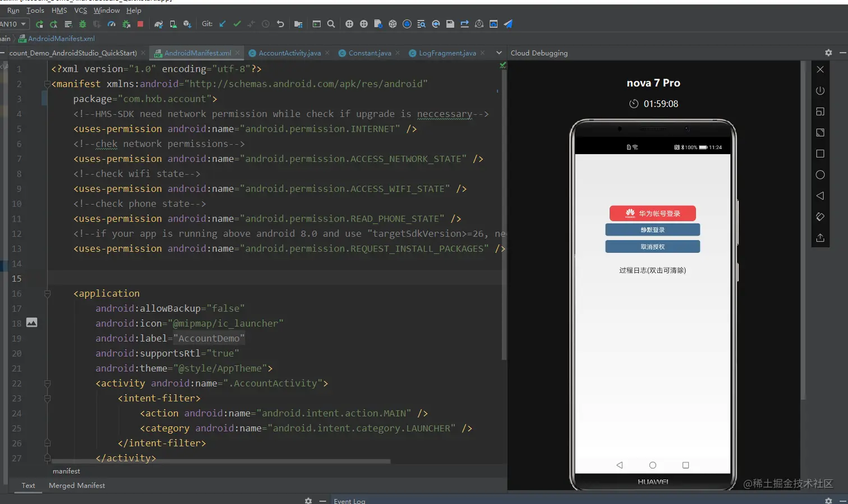Switch to the AccountActivity.java tab
The image size is (848, 504).
tap(289, 53)
